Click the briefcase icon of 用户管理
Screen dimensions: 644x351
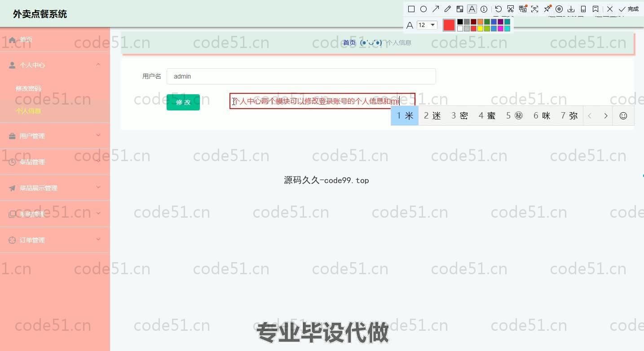coord(12,136)
